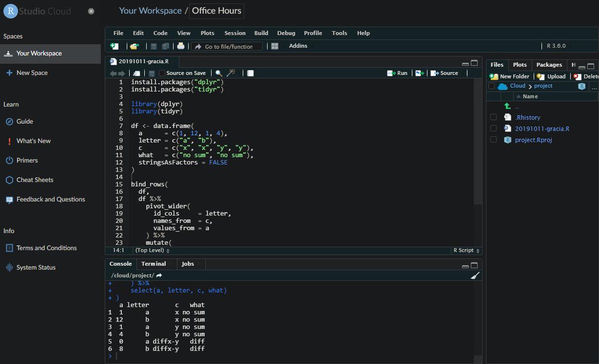Select the 20191011-gracia.R editor tab
This screenshot has height=364, width=599.
143,62
